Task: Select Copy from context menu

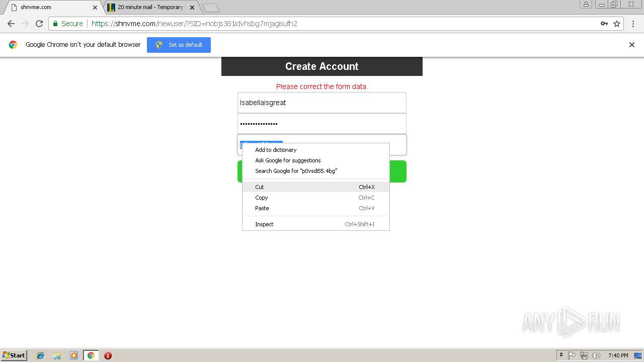Action: [316, 198]
